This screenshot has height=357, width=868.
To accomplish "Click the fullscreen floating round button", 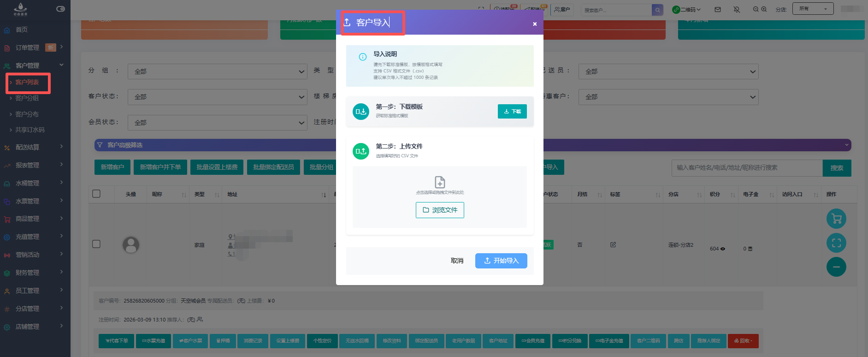I will click(x=836, y=243).
